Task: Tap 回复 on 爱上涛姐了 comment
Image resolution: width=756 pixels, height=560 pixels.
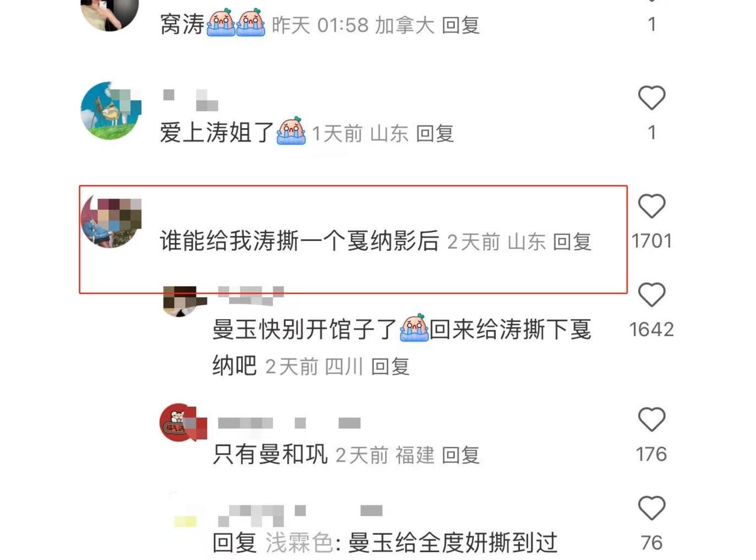Action: pos(435,134)
